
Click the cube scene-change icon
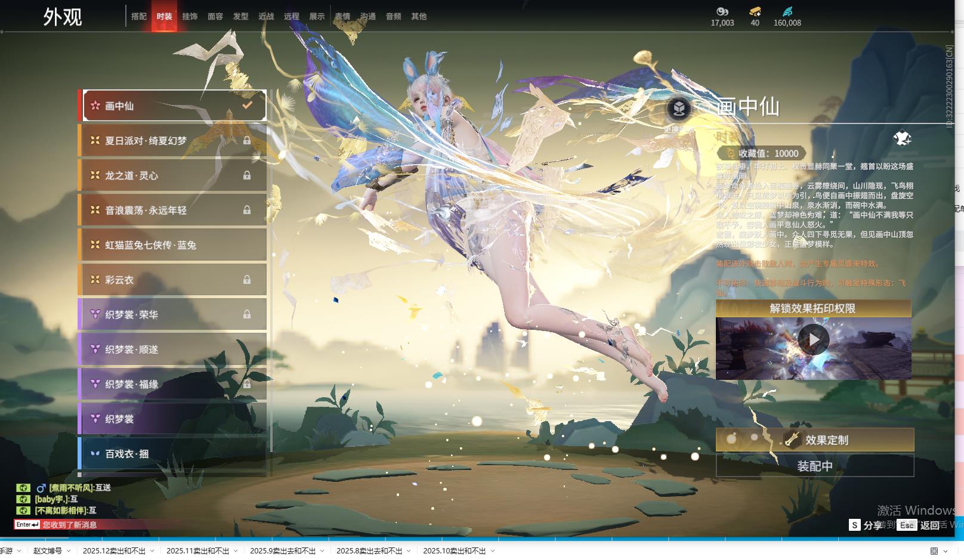[679, 109]
